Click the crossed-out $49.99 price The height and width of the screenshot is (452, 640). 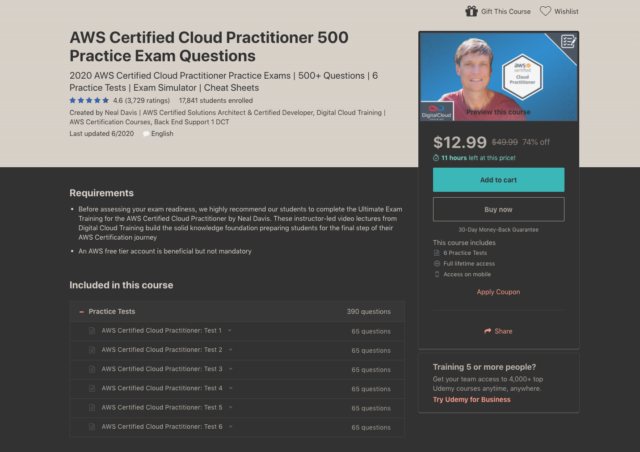click(505, 143)
